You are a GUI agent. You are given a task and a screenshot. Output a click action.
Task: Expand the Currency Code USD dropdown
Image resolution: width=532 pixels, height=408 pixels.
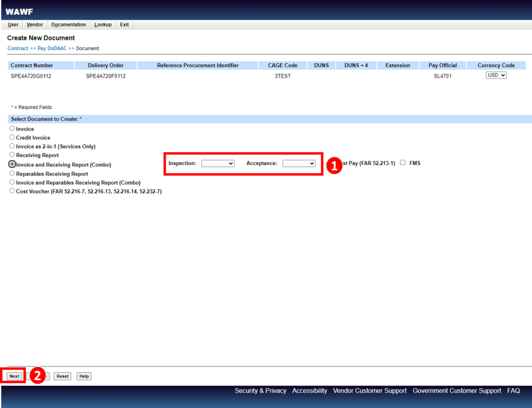pyautogui.click(x=496, y=75)
